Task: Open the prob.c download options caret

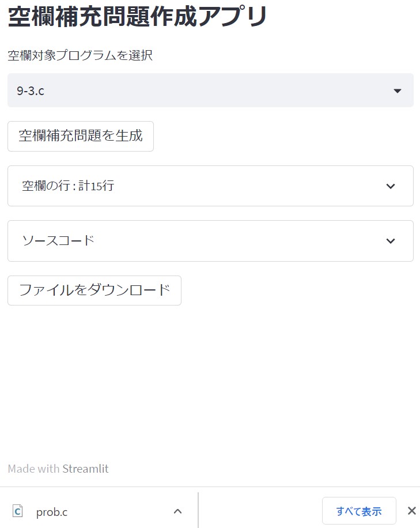Action: pyautogui.click(x=178, y=511)
